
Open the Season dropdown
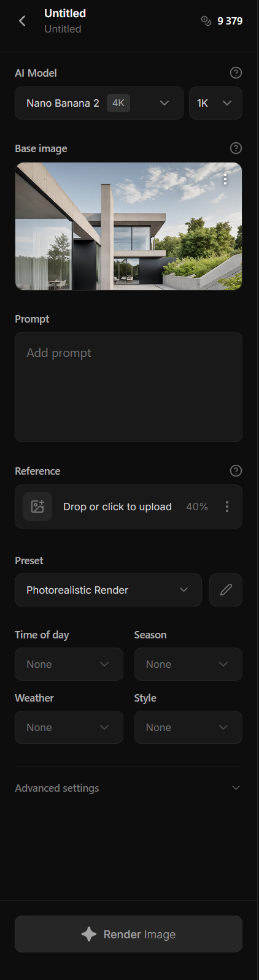tap(188, 664)
